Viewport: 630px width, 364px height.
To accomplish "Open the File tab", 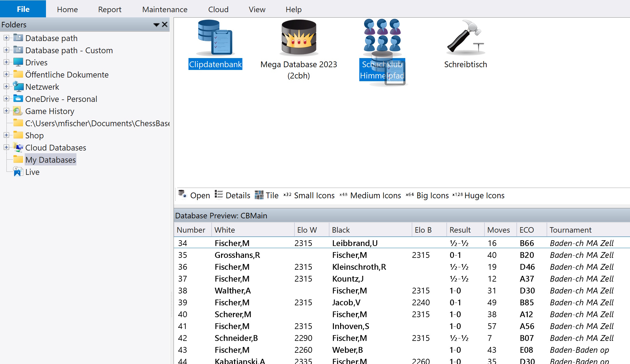I will point(23,9).
